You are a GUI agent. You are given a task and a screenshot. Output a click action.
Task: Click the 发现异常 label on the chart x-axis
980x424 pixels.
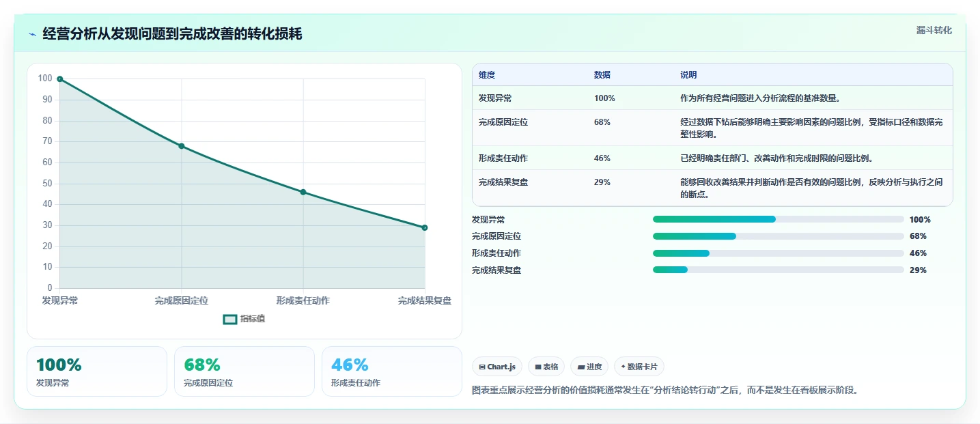pos(60,300)
